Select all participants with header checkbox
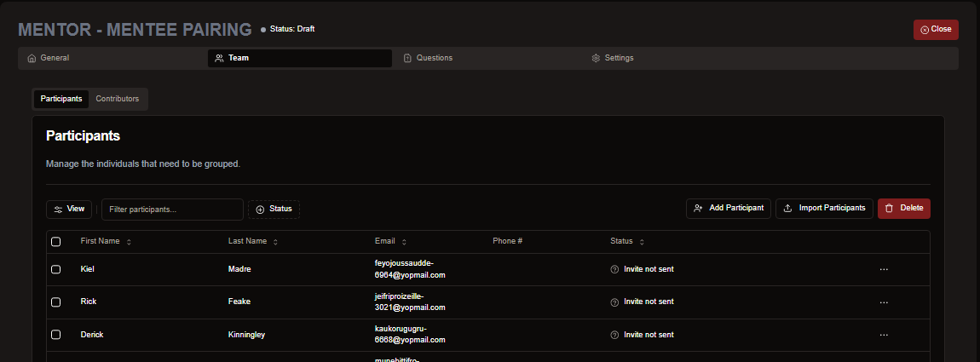The image size is (980, 362). 56,242
